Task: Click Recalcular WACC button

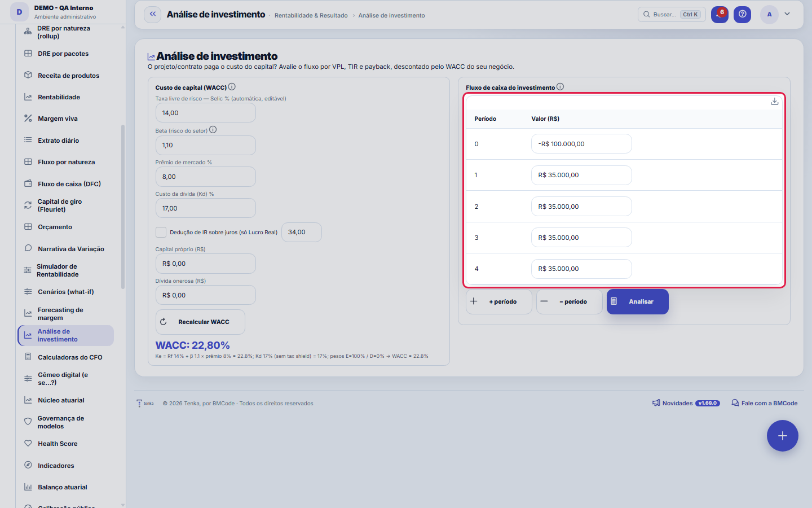Action: 200,322
